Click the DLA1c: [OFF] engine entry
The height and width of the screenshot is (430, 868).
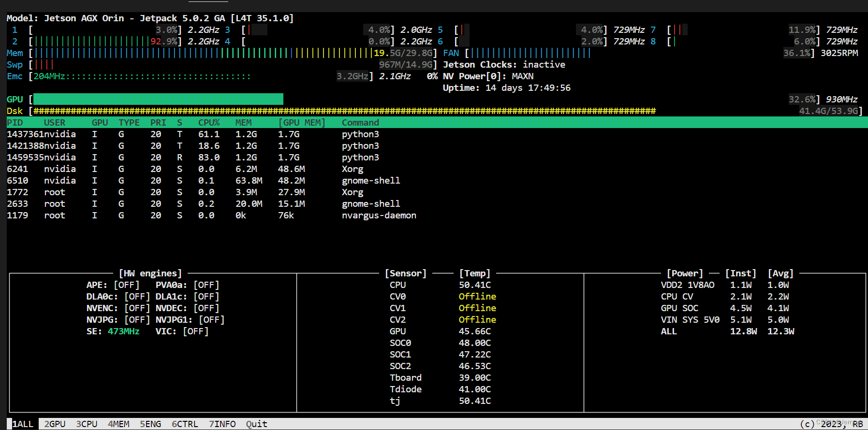(x=187, y=296)
